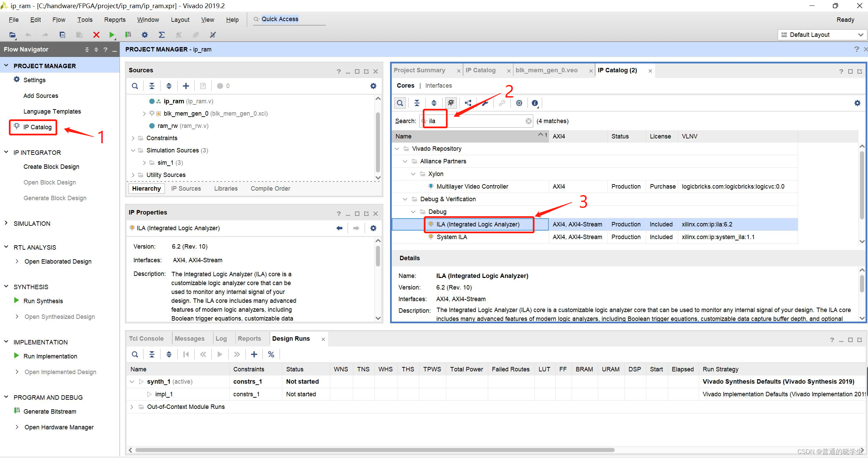The width and height of the screenshot is (868, 458).
Task: Switch to blk_mem_gen_0.veo tab
Action: pyautogui.click(x=546, y=70)
